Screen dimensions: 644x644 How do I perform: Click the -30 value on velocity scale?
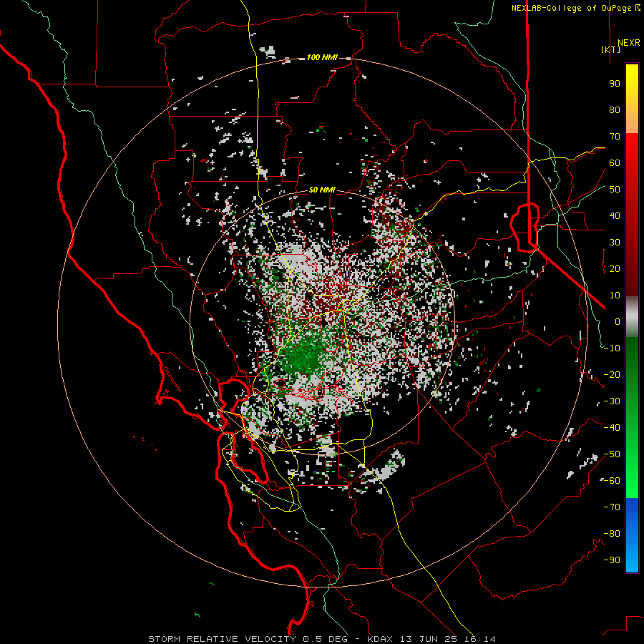pyautogui.click(x=612, y=401)
